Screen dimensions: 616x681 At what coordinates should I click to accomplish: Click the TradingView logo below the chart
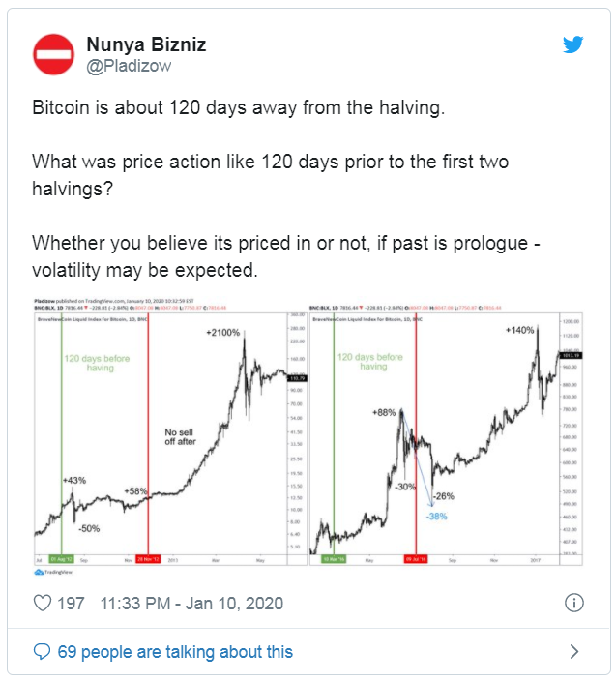(53, 572)
